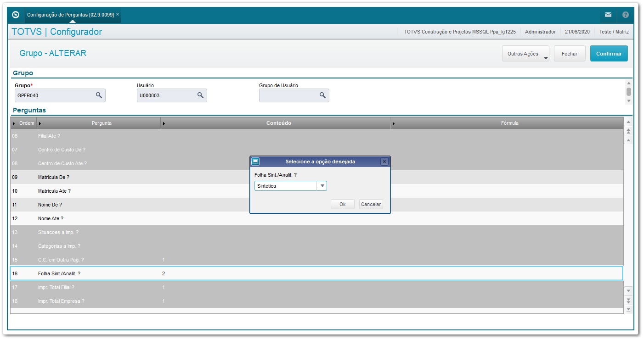Close the 'Selecione a opção desejada' dialog

(384, 162)
